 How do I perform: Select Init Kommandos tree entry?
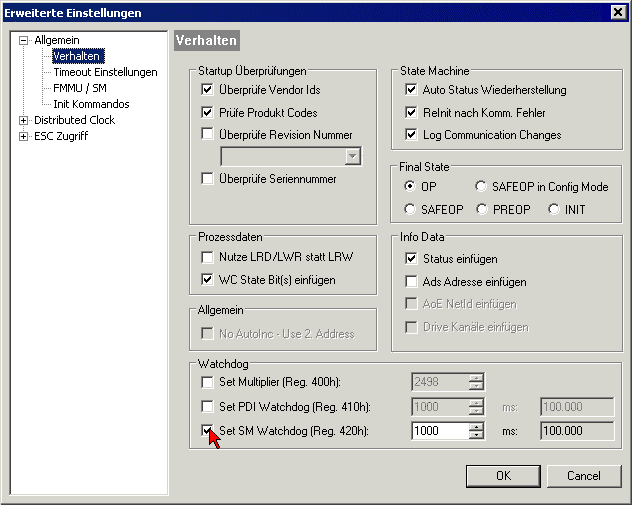click(x=91, y=104)
